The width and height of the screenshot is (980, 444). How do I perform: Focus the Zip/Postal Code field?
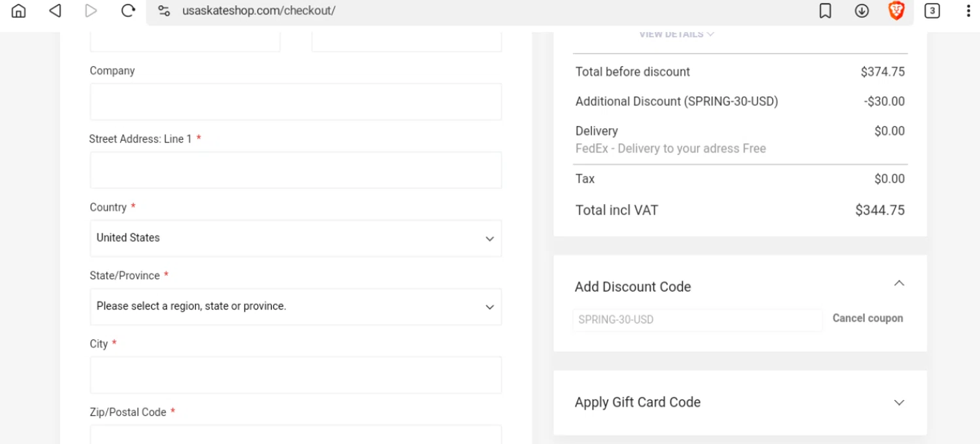click(x=296, y=434)
